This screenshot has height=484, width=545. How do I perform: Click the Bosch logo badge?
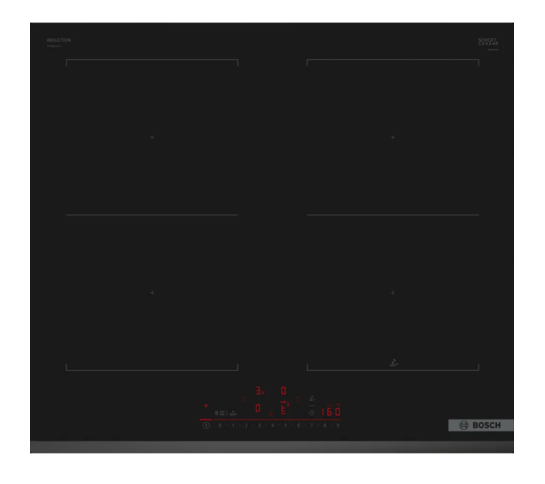point(481,425)
